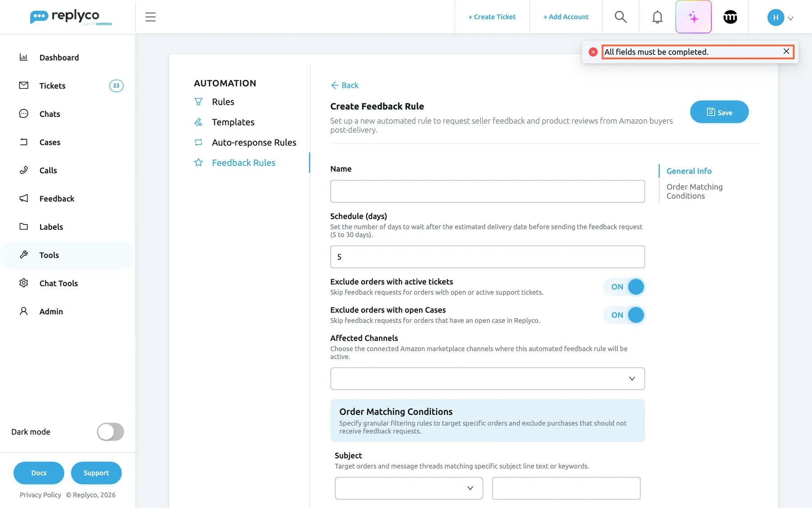Open the Privacy Policy link

coord(41,495)
